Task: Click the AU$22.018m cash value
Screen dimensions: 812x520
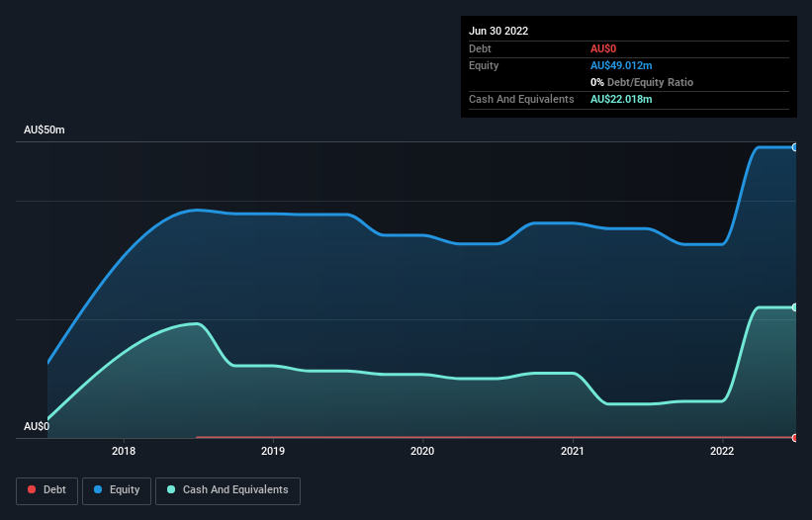Action: coord(621,99)
